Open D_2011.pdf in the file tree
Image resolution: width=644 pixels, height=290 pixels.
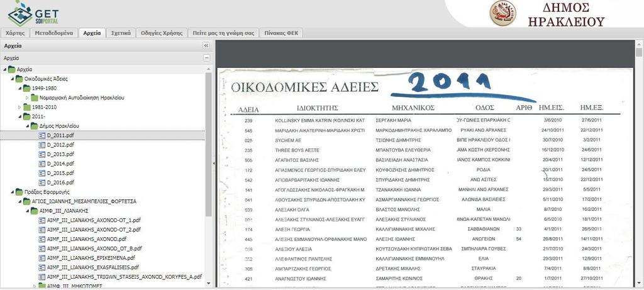[x=60, y=135]
